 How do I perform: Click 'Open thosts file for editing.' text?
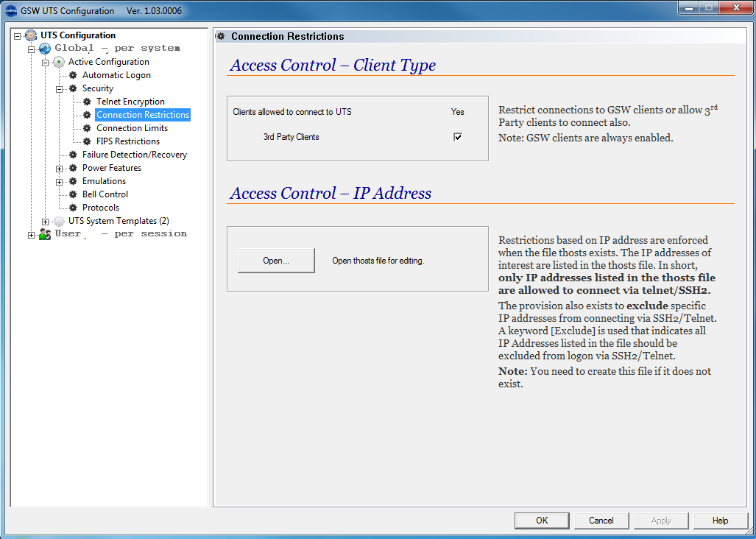(x=378, y=261)
